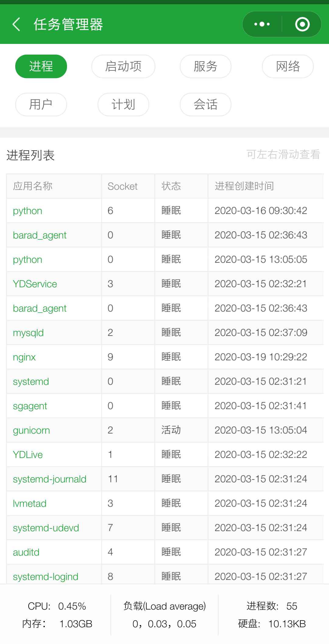View the gunicorn process entry

click(x=31, y=430)
